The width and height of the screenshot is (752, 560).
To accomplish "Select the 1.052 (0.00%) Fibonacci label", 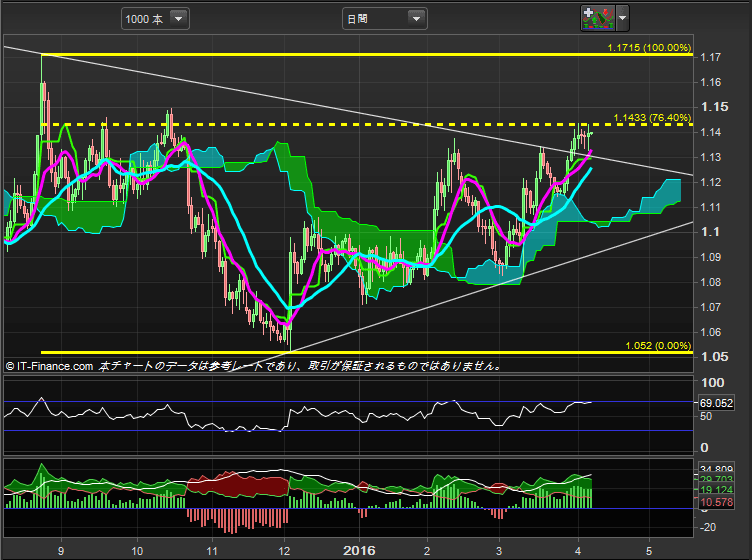I will pos(658,346).
